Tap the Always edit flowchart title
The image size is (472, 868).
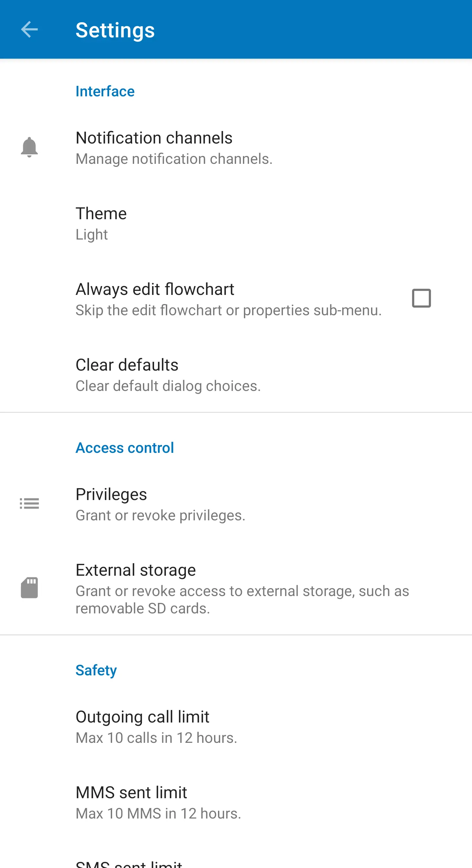click(154, 289)
